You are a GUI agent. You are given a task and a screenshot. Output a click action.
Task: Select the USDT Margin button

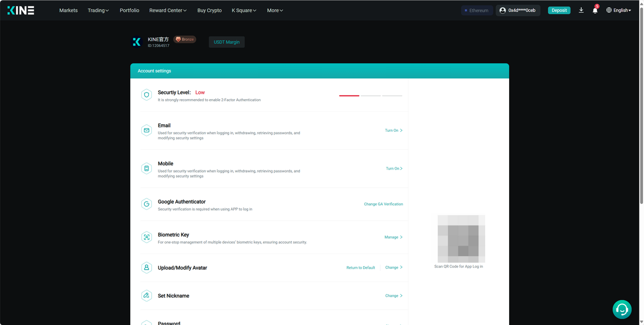tap(226, 42)
